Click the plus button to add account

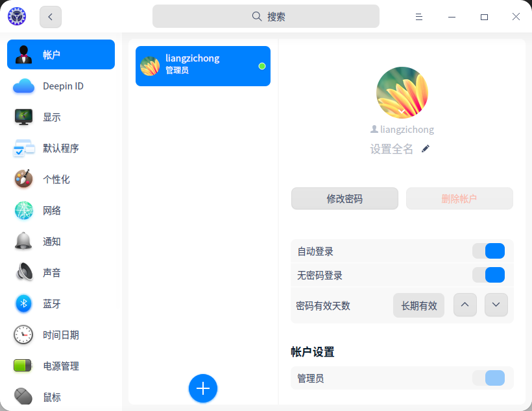(x=203, y=388)
